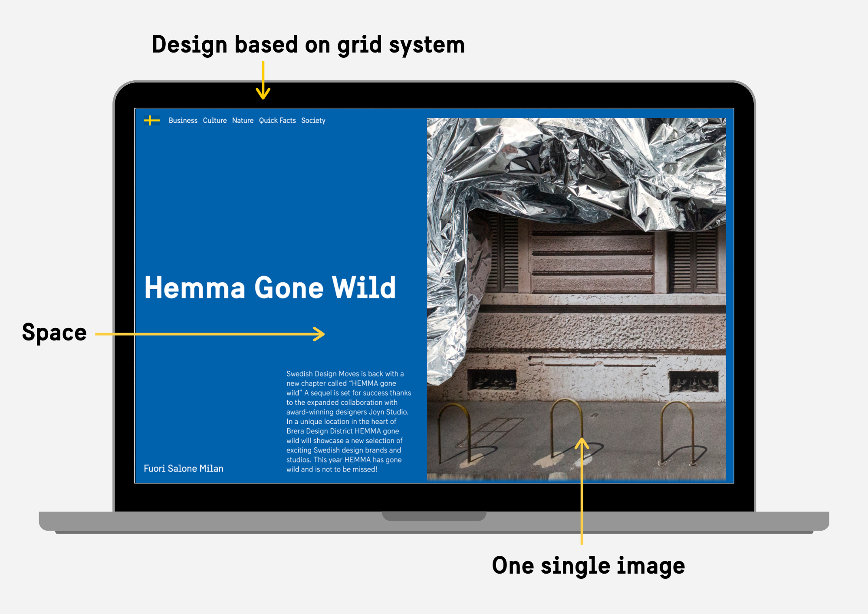Image resolution: width=868 pixels, height=614 pixels.
Task: Click the Fuori Salone Milan label
Action: 184,469
